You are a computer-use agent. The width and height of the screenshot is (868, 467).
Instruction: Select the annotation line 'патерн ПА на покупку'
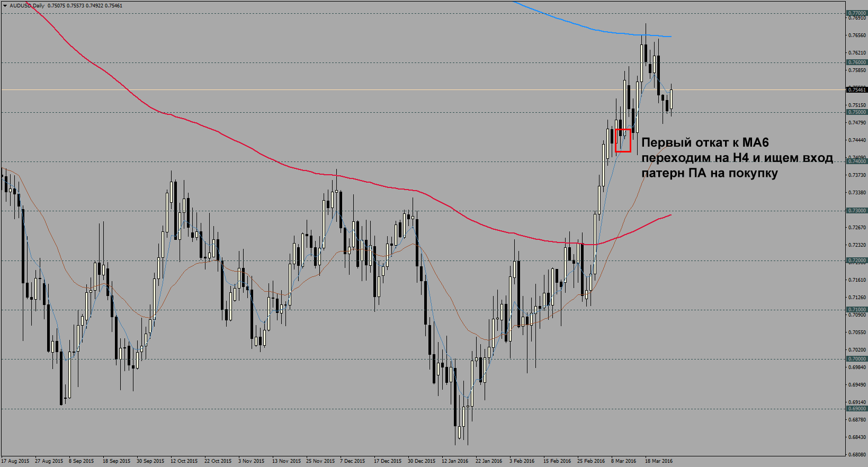pyautogui.click(x=709, y=173)
